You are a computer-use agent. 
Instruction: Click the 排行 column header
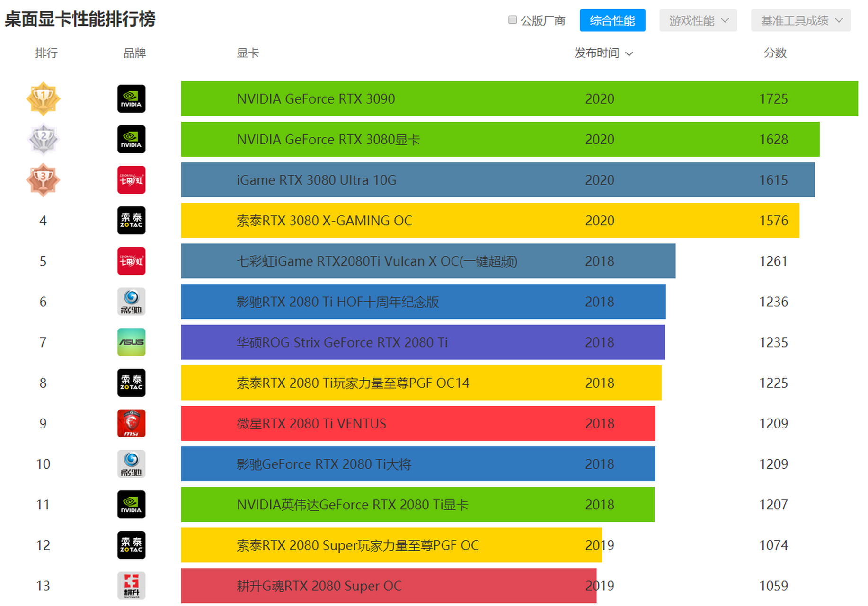coord(46,53)
